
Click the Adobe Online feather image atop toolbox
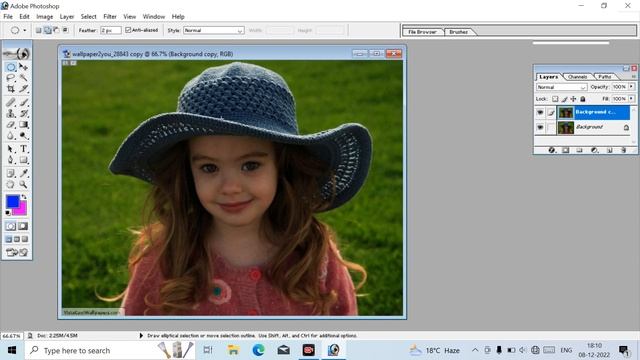coord(17,53)
